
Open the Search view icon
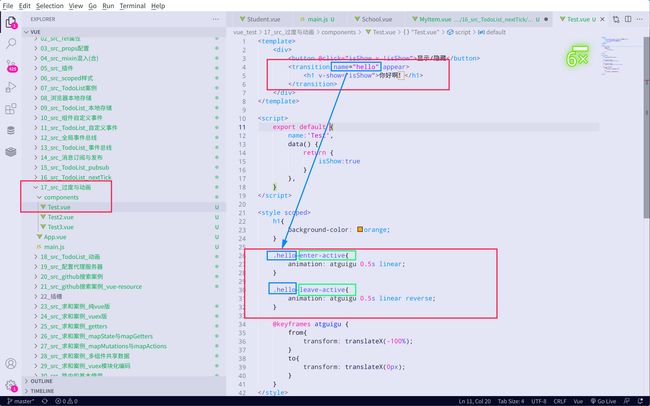click(11, 43)
